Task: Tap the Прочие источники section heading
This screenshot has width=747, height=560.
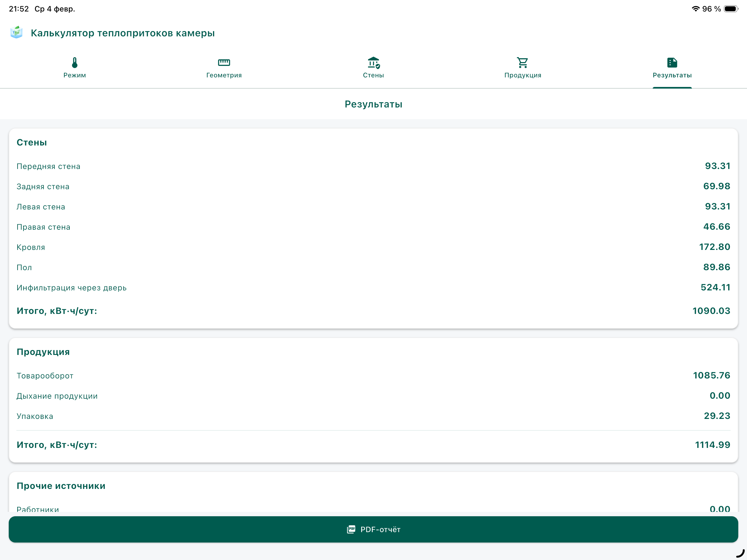Action: tap(61, 486)
